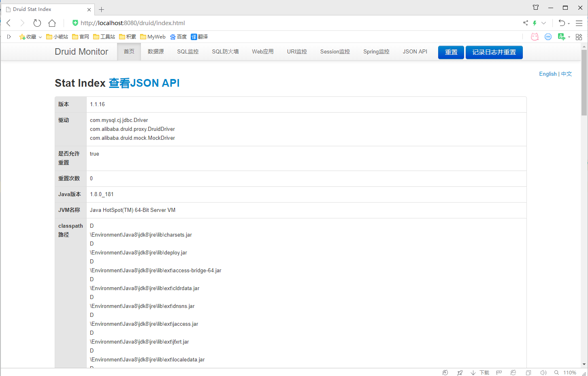Close the Druid Stat Index tab
The width and height of the screenshot is (588, 376).
pos(89,9)
